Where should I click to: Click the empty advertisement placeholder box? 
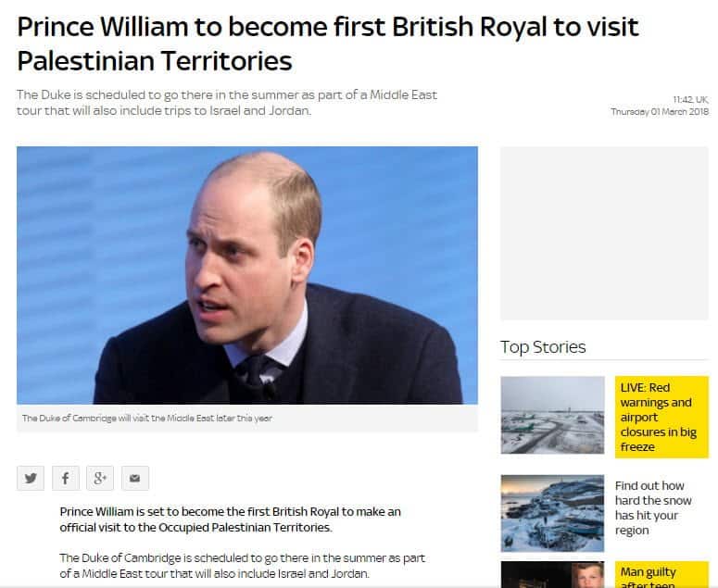click(604, 233)
